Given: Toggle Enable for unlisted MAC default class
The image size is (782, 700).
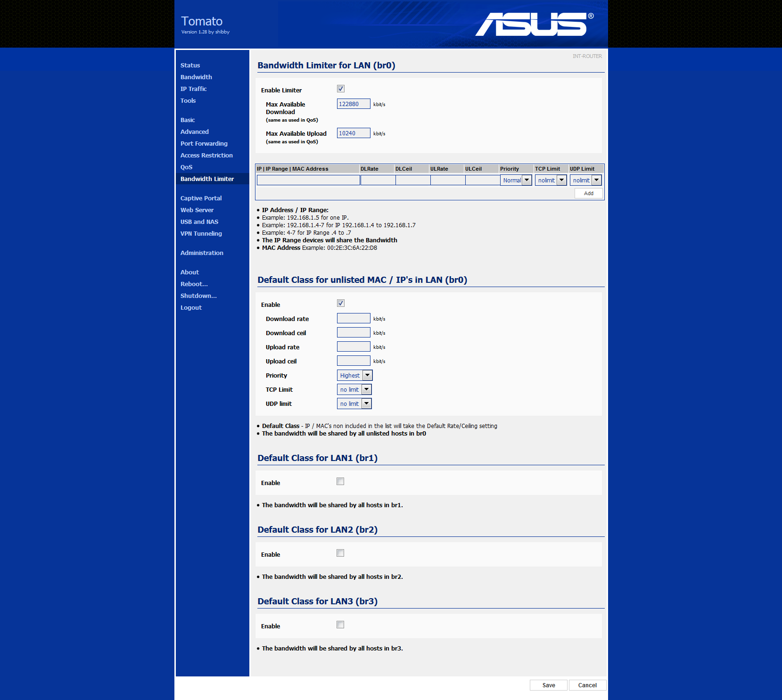Looking at the screenshot, I should point(341,303).
